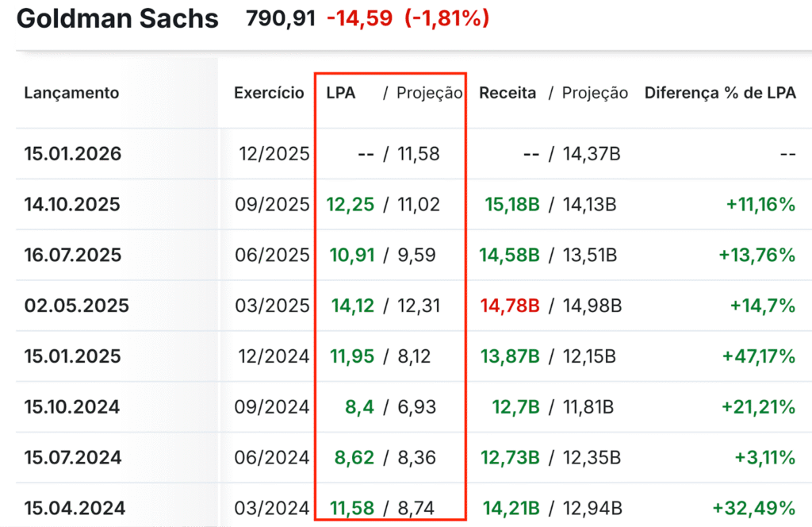This screenshot has width=812, height=527.
Task: Click the -1,81% price change
Action: click(x=447, y=19)
